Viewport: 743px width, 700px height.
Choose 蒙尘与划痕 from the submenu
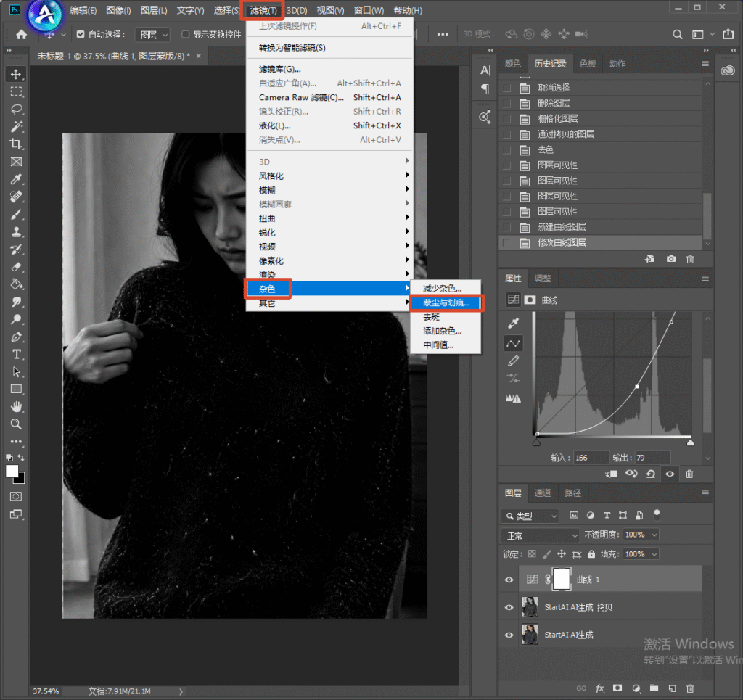click(446, 302)
